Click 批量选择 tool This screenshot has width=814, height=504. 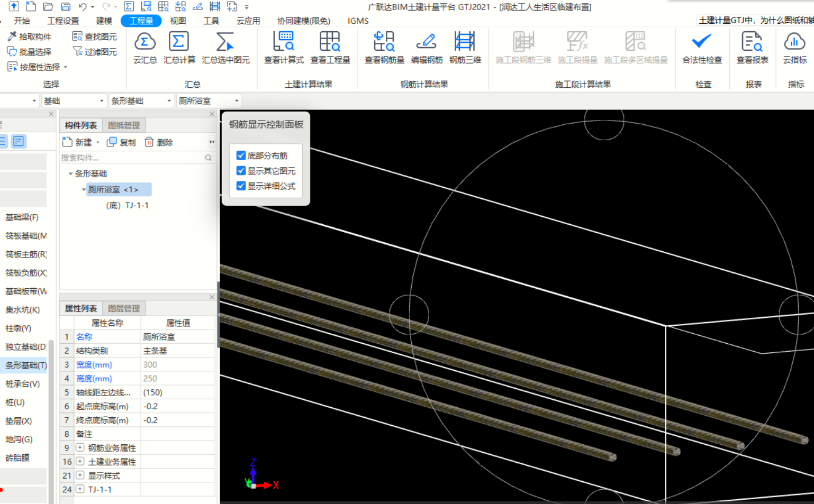[29, 52]
